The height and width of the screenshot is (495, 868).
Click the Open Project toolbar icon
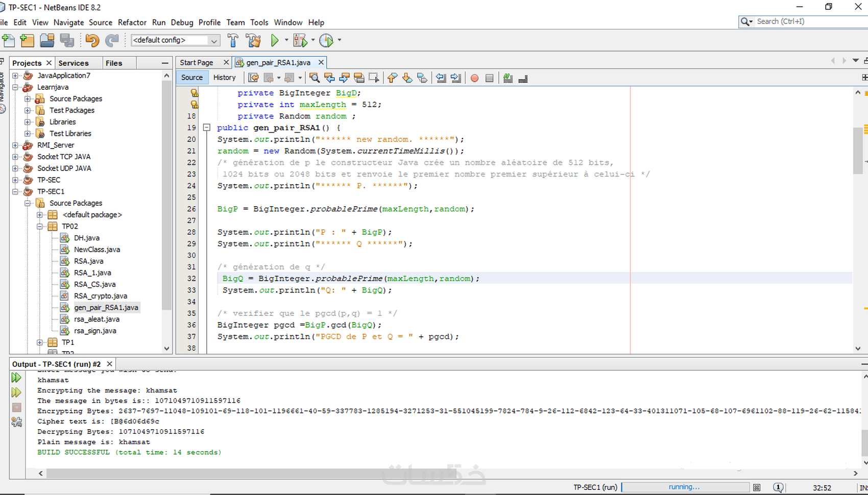[x=47, y=40]
